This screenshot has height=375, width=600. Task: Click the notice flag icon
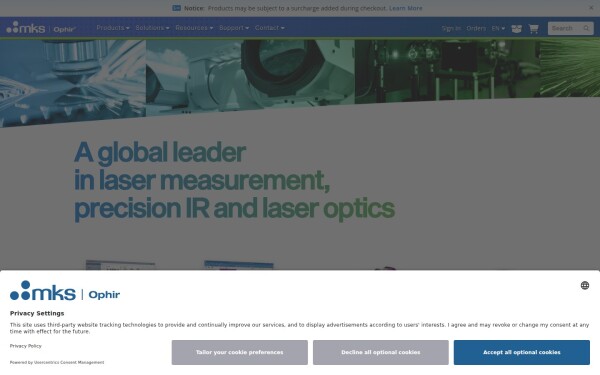(x=176, y=8)
